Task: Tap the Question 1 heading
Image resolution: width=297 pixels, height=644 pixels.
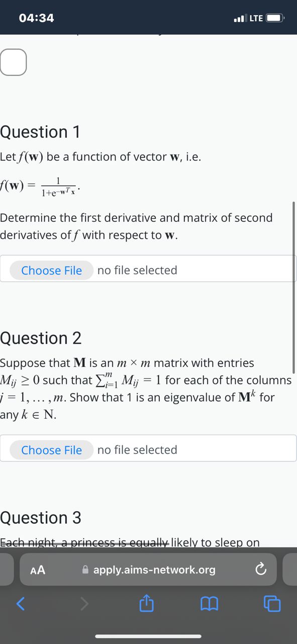Action: (40, 132)
